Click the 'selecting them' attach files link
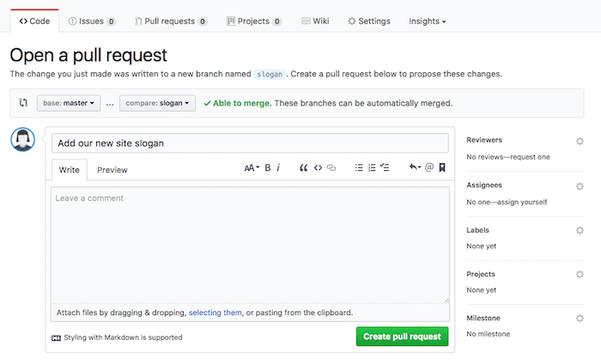This screenshot has width=601, height=364. tap(215, 312)
